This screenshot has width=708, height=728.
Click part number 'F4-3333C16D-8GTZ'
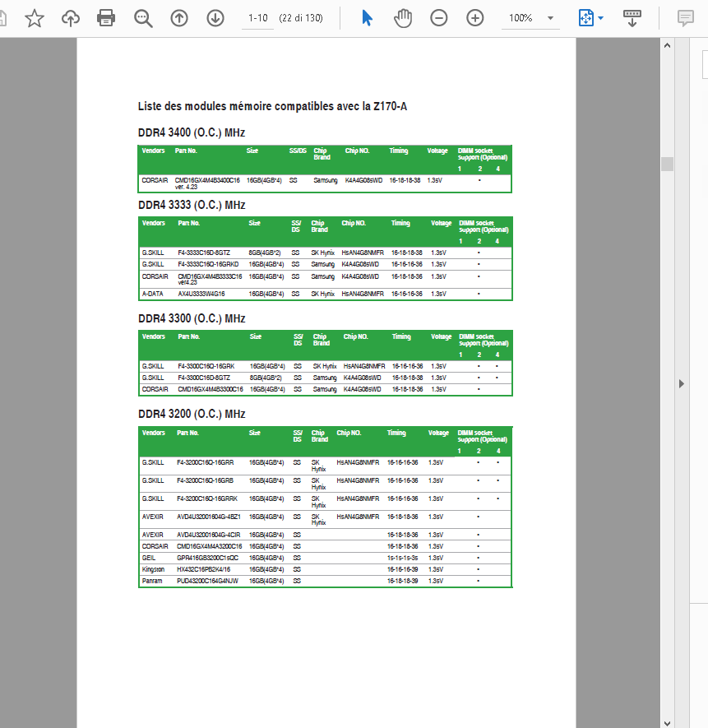pyautogui.click(x=204, y=253)
